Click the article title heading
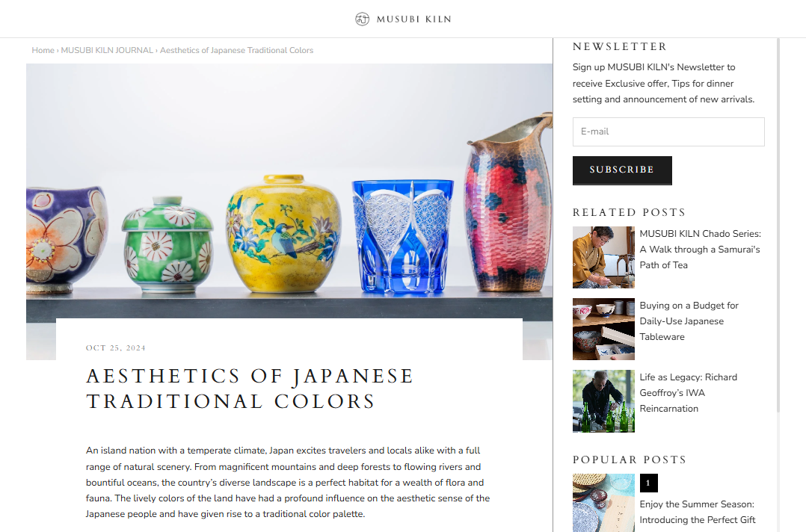806x532 pixels. [x=250, y=389]
